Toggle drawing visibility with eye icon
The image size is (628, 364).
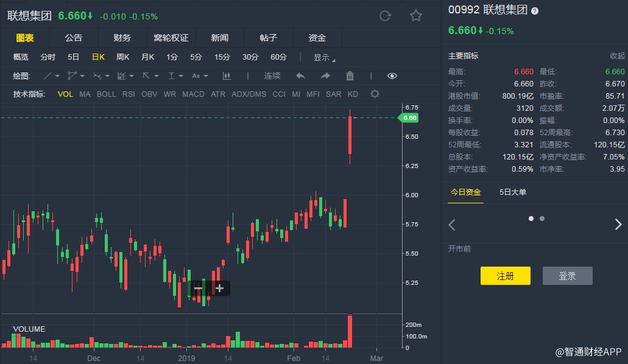(392, 75)
